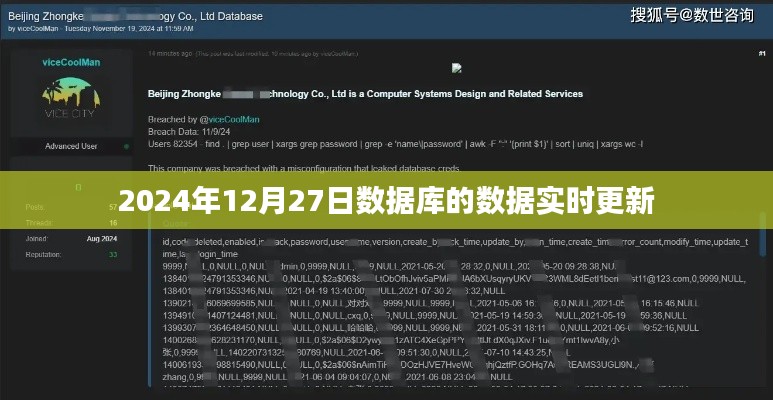Select the broken image icon atop the post
773x400 pixels.
pyautogui.click(x=457, y=69)
